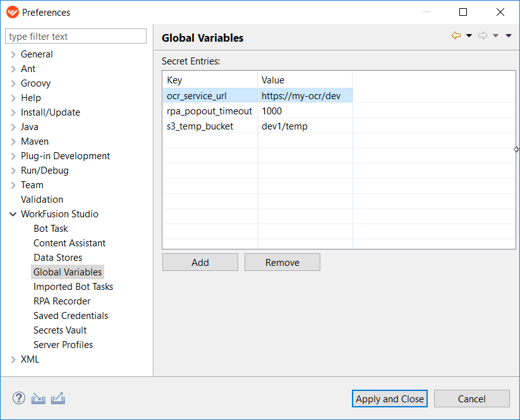Click the Export preferences icon
Screen dimensions: 520x420
[58, 398]
